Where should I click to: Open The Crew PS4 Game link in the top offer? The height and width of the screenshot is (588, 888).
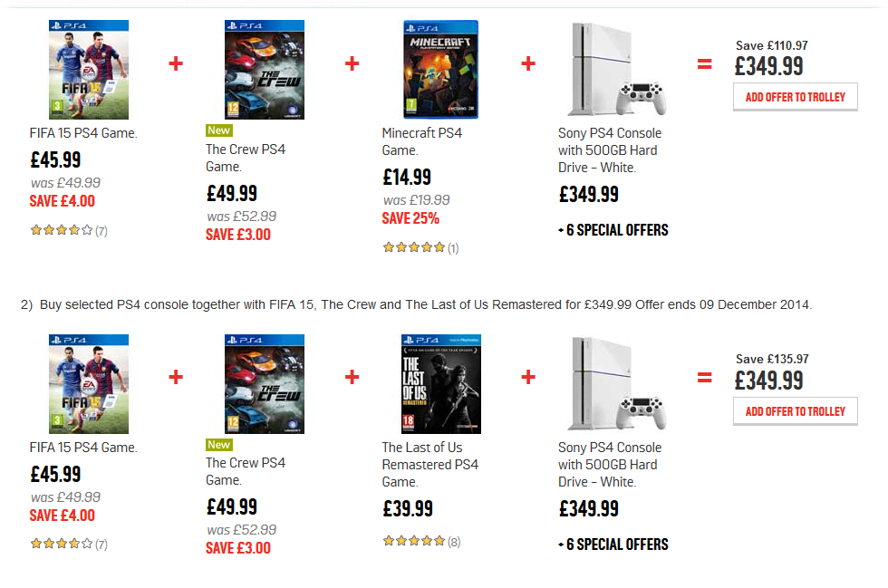(x=245, y=158)
